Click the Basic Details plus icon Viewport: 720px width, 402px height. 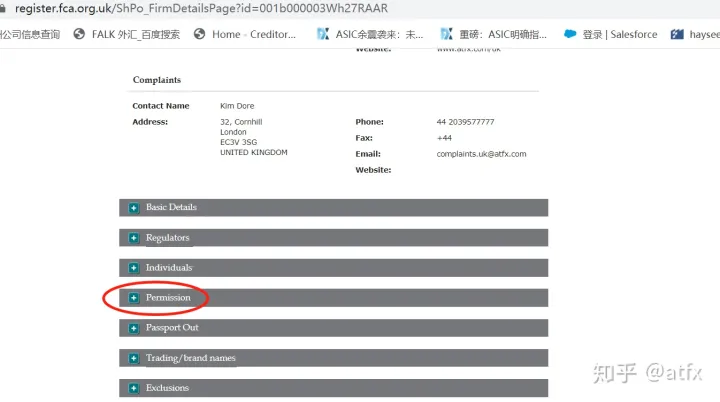tap(133, 208)
